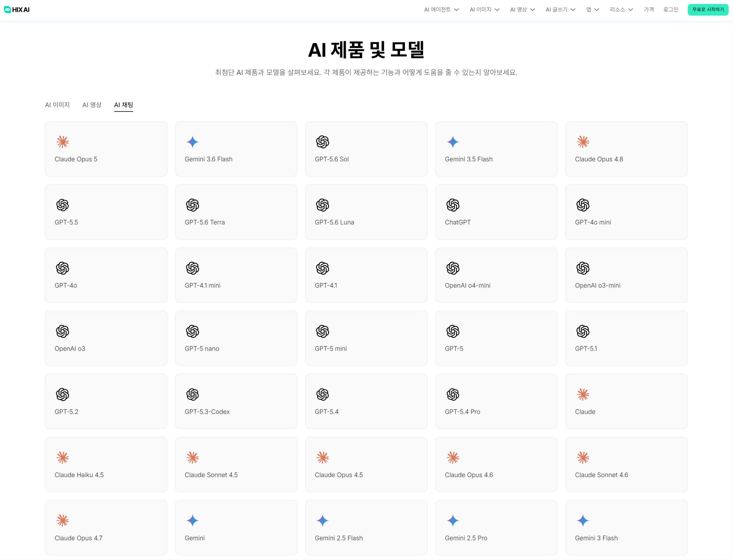Select the AI 채팅 category tab
Viewport: 733px width, 560px height.
coord(123,105)
